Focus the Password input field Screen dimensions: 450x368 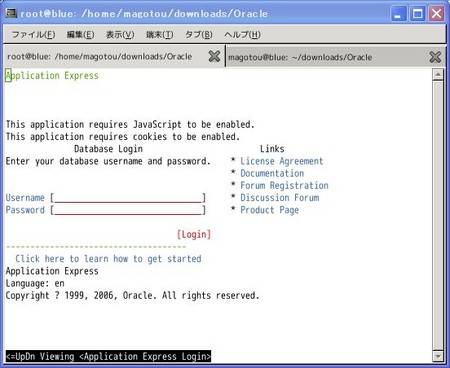(x=128, y=210)
